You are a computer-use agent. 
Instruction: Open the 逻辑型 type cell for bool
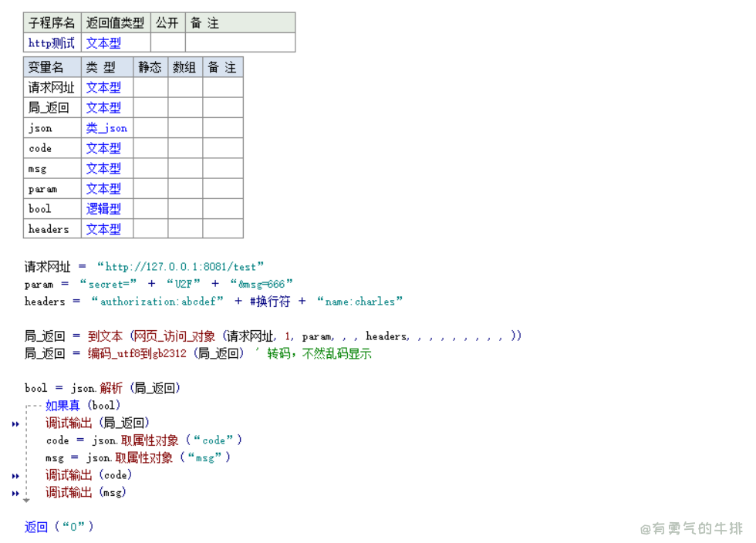coord(103,209)
